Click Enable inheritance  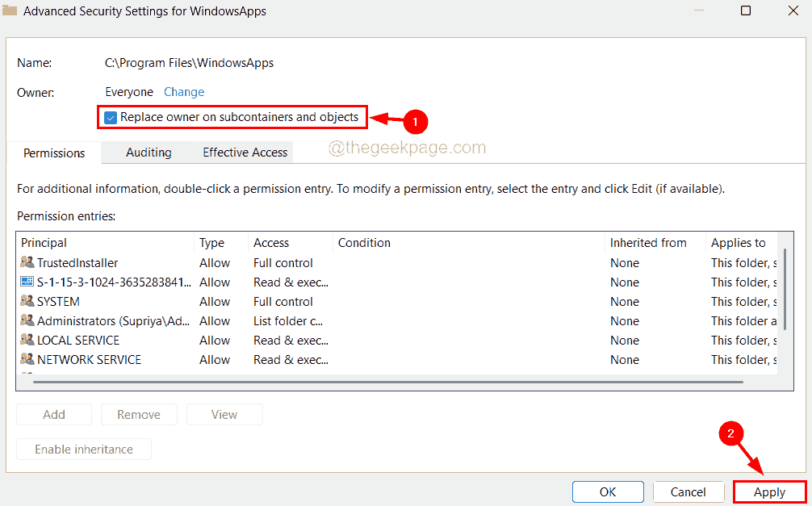(x=83, y=449)
